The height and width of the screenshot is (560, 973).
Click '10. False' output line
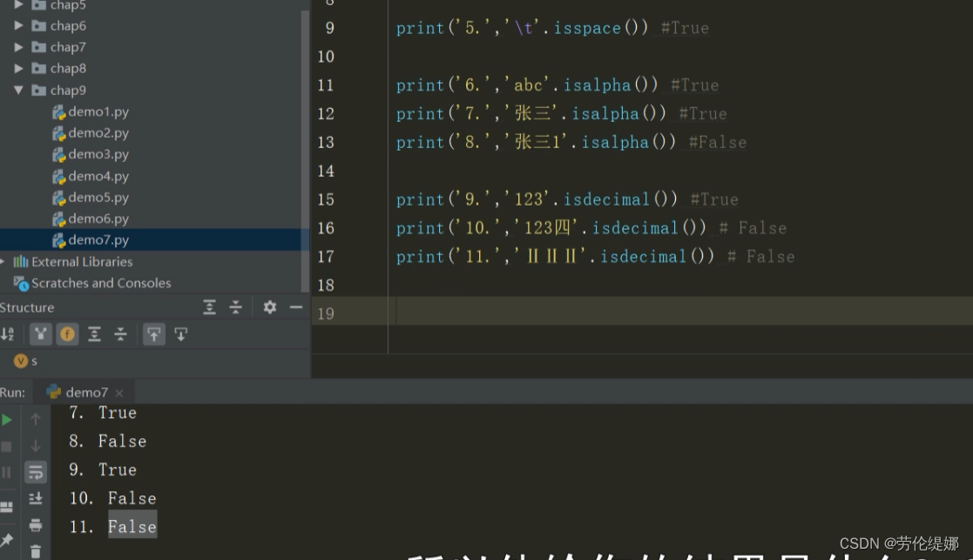112,498
